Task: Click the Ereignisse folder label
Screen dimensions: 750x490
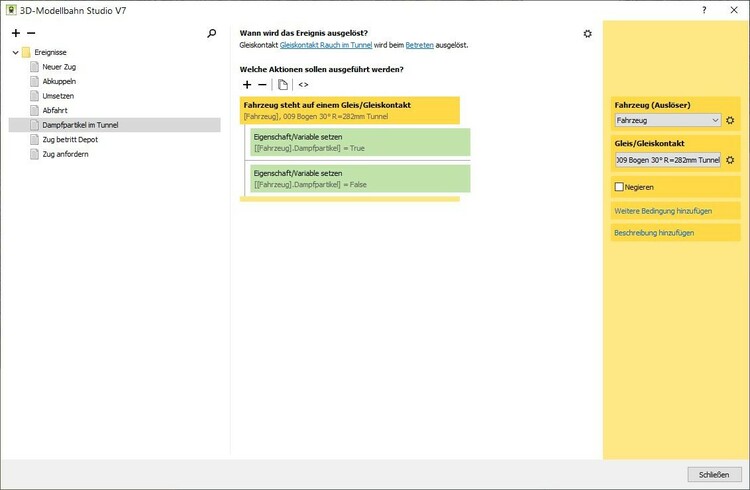Action: point(50,52)
